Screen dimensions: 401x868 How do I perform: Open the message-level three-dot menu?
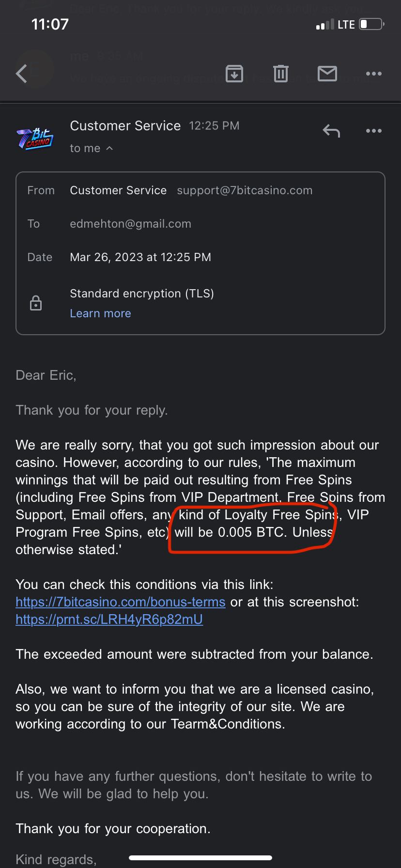374,131
